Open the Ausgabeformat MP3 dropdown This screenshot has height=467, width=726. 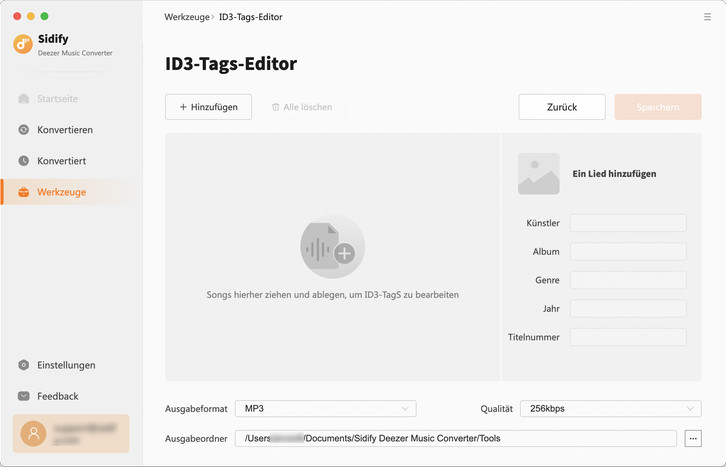coord(325,409)
